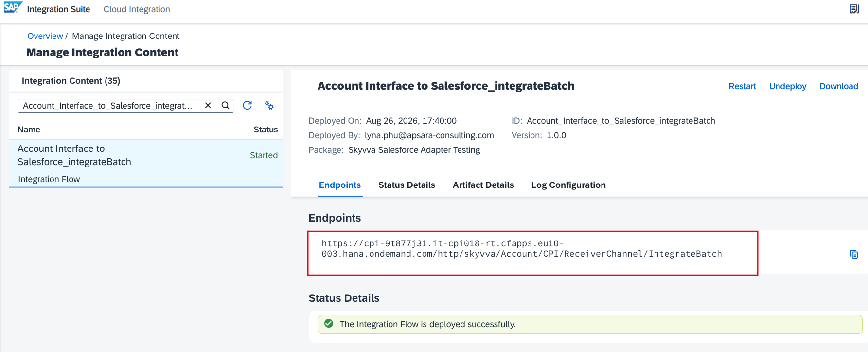
Task: Click the Manage Integration Content page heading
Action: 103,52
